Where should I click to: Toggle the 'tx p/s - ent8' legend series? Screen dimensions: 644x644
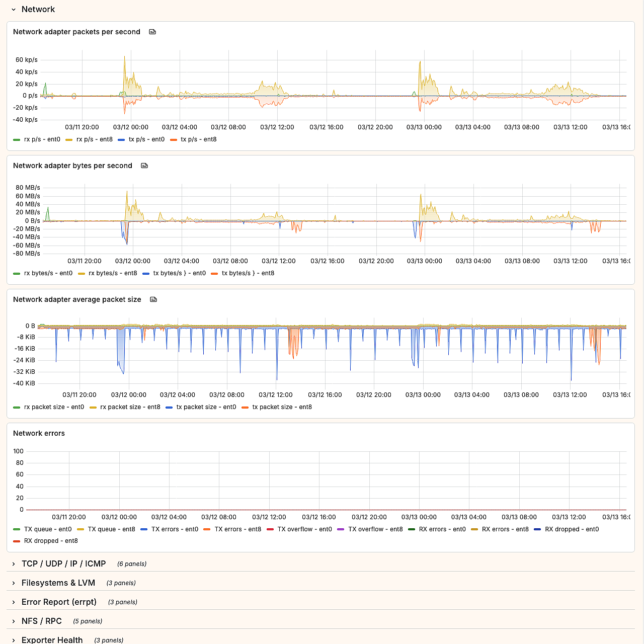point(198,139)
